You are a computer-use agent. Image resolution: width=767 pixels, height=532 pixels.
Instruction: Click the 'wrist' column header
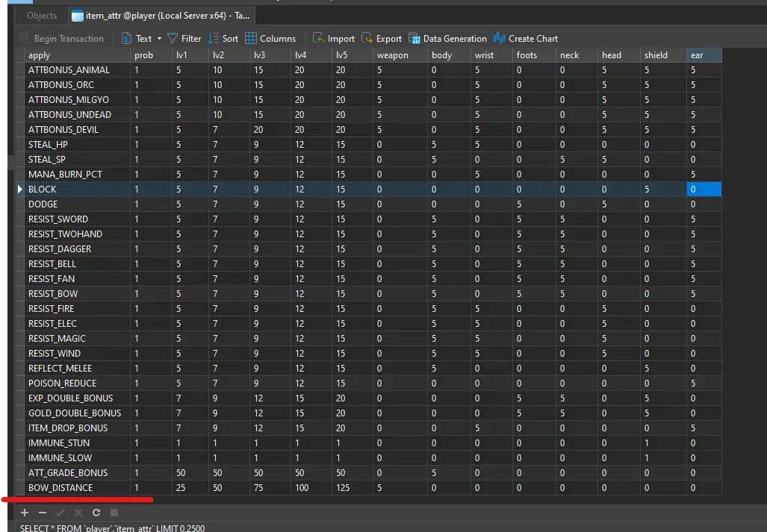point(491,55)
